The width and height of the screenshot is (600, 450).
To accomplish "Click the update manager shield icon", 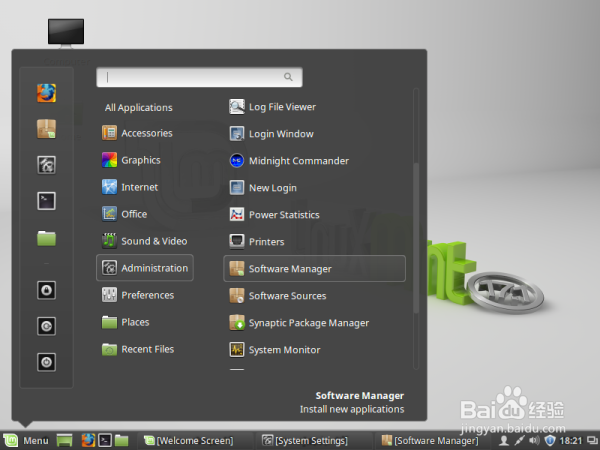I will click(550, 441).
